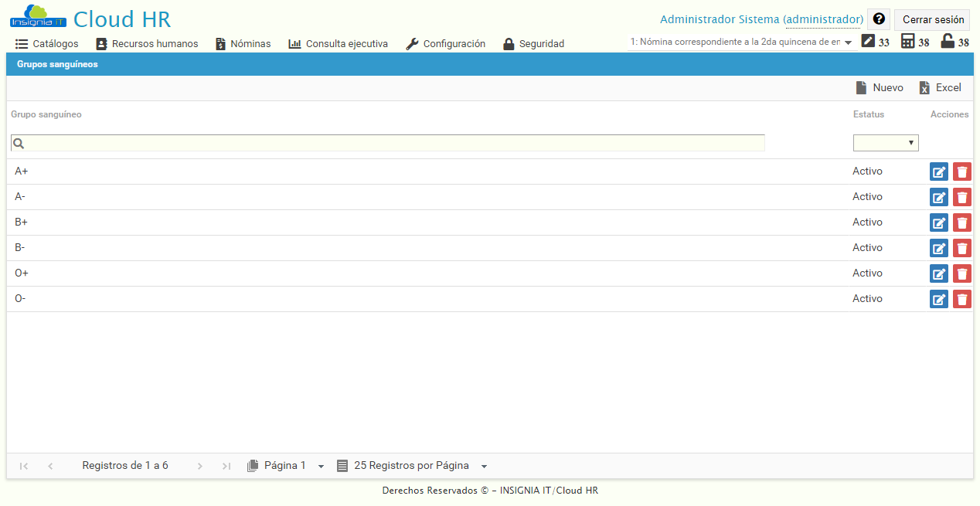
Task: Export the list to Excel
Action: pos(940,87)
